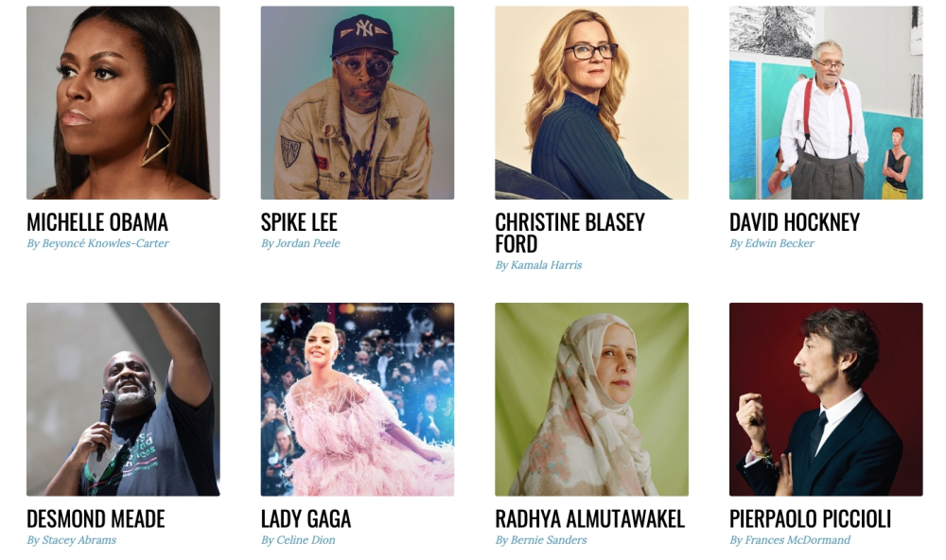Click the LADY GAGA title link
The image size is (946, 560).
coord(306,519)
